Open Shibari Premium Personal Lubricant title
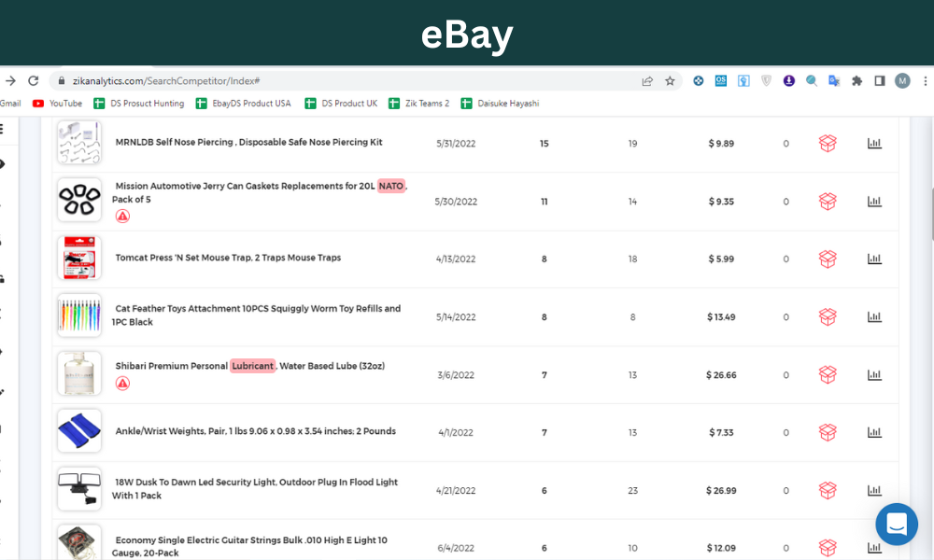The image size is (934, 560). pos(250,366)
